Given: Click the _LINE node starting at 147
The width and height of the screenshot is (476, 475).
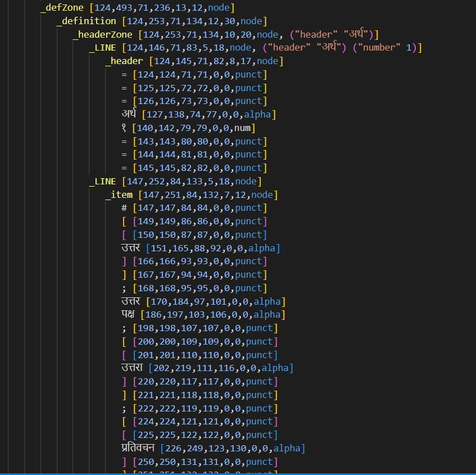Looking at the screenshot, I should [x=174, y=182].
